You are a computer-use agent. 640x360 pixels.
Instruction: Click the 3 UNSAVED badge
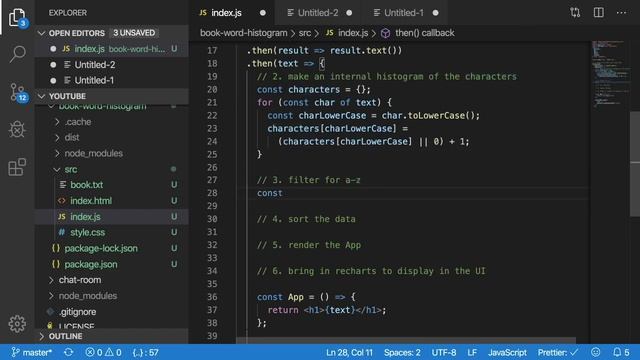pyautogui.click(x=134, y=33)
